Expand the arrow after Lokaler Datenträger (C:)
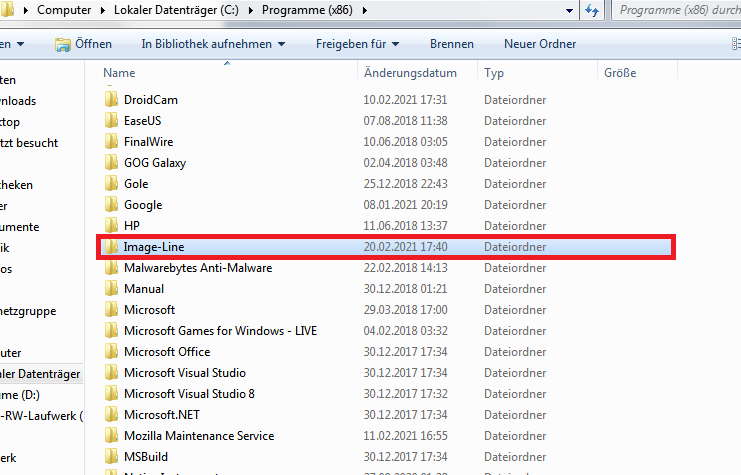The image size is (741, 475). tap(250, 10)
